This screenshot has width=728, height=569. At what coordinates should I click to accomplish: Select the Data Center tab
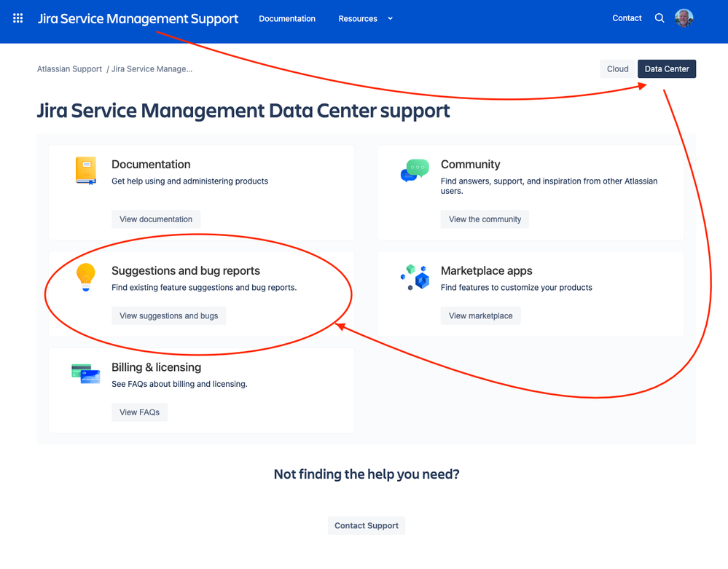click(667, 68)
